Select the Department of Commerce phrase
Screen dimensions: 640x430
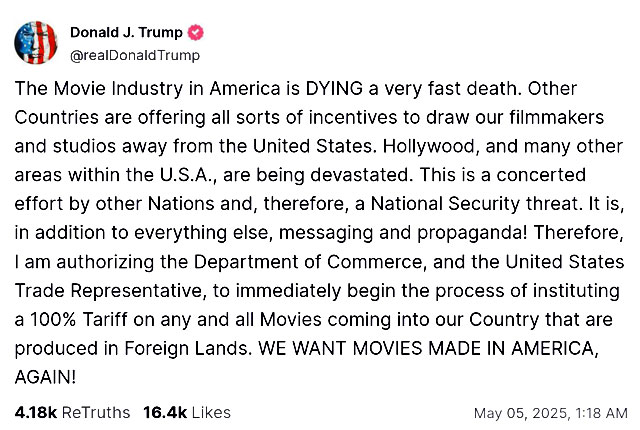[308, 262]
